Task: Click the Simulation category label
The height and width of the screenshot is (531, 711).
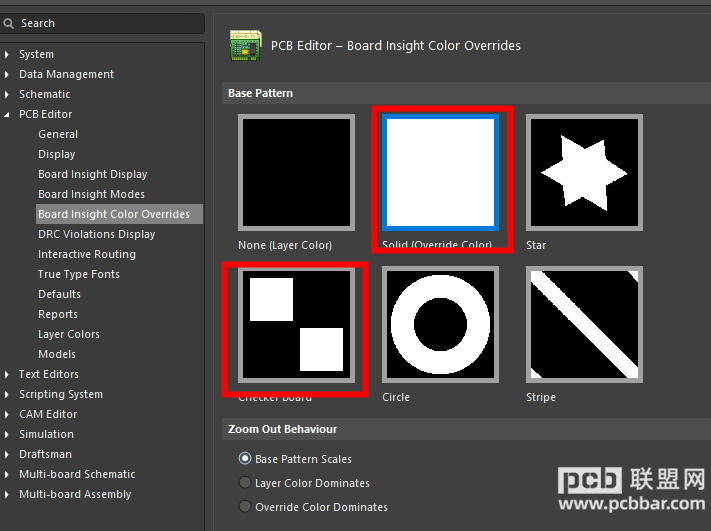Action: tap(46, 434)
